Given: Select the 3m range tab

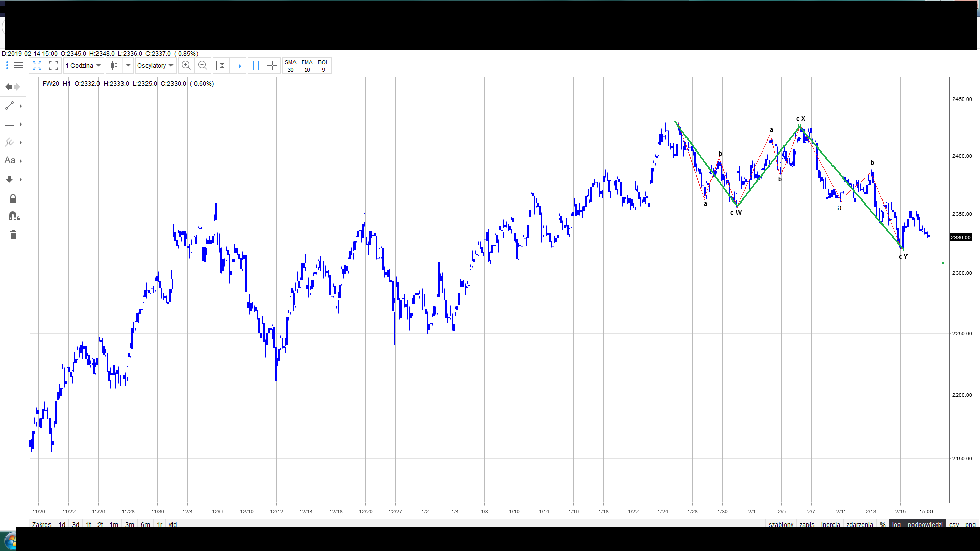Looking at the screenshot, I should pos(130,524).
